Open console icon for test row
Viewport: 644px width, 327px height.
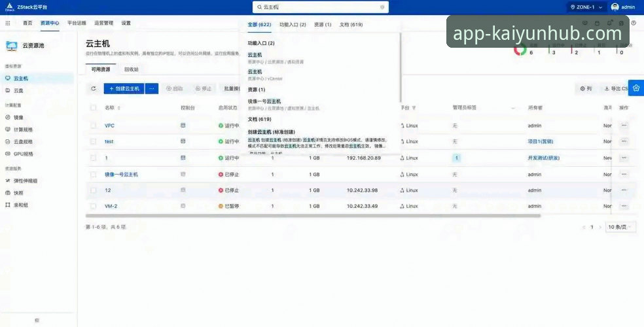[x=183, y=141]
